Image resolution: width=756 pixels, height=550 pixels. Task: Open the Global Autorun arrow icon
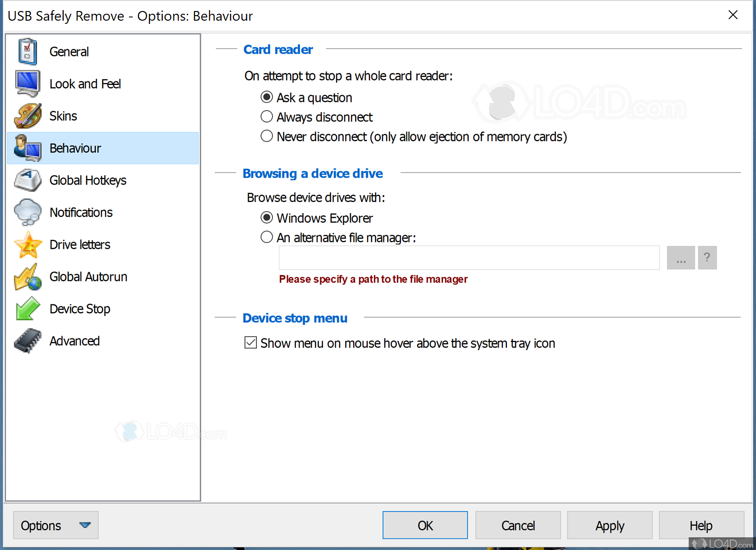pos(27,276)
